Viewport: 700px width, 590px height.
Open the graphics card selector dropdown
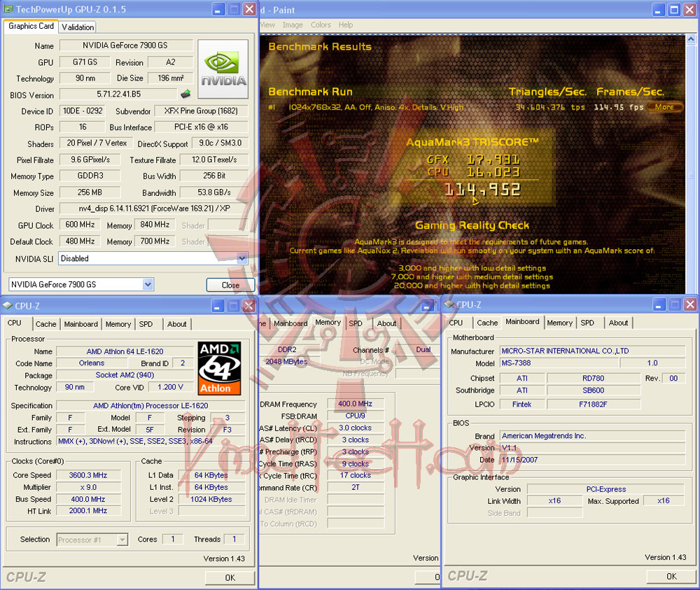pyautogui.click(x=148, y=284)
